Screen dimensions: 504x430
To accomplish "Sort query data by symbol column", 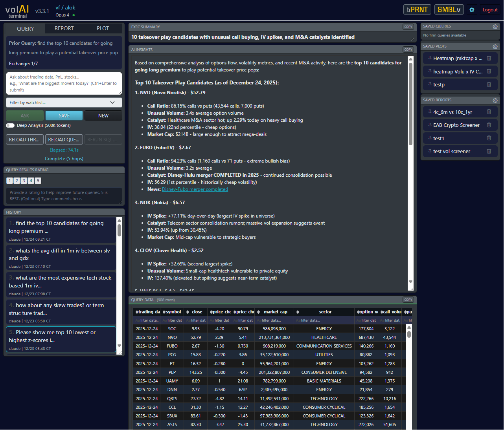I will pos(173,312).
